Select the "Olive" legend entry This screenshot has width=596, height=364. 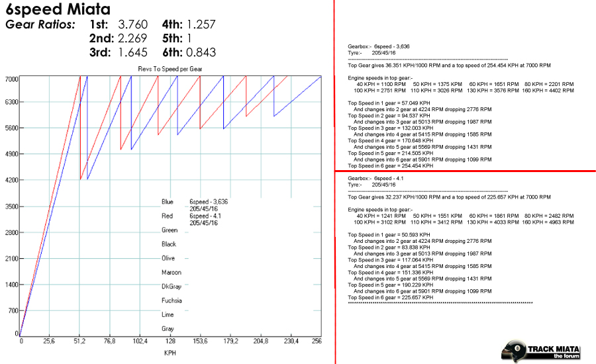[168, 258]
